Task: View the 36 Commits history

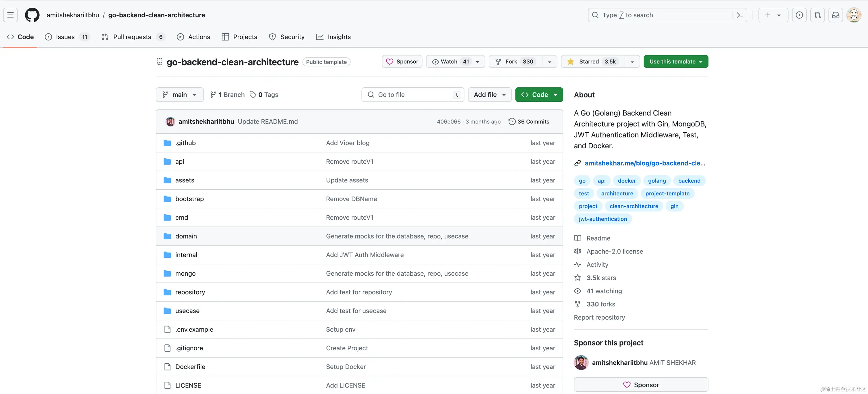Action: click(529, 122)
